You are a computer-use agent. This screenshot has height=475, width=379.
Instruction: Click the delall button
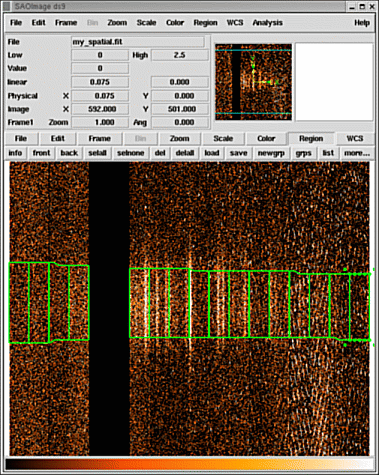click(x=185, y=153)
